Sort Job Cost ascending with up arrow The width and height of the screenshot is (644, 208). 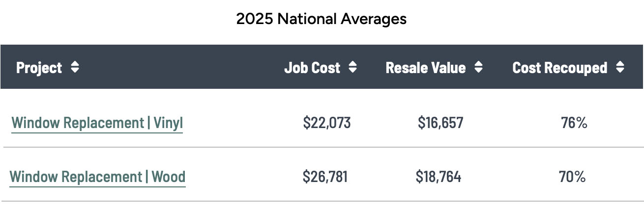[x=352, y=64]
